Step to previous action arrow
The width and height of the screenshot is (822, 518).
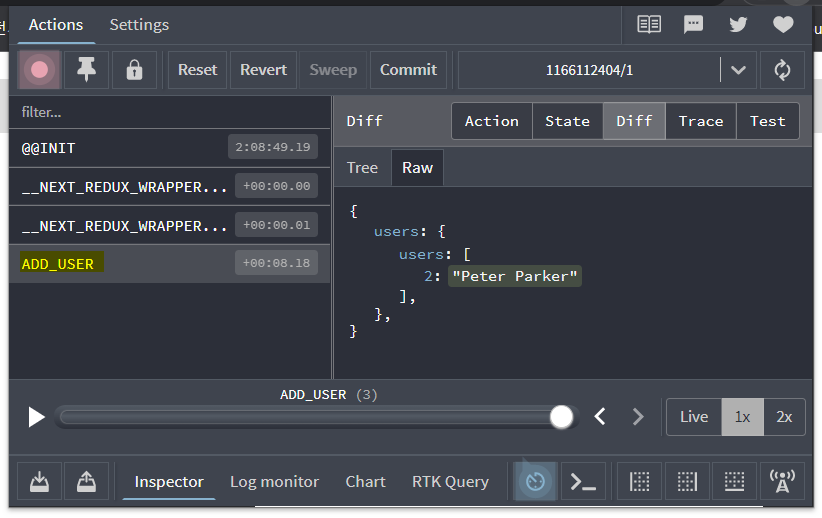pos(600,417)
